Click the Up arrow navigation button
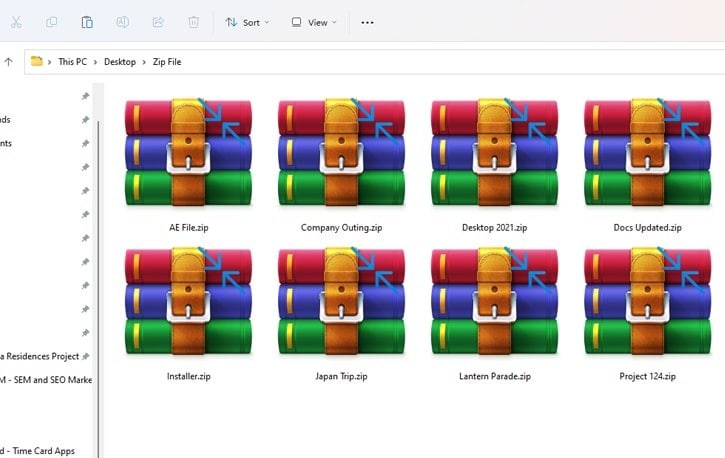Viewport: 725px width, 458px height. (8, 61)
